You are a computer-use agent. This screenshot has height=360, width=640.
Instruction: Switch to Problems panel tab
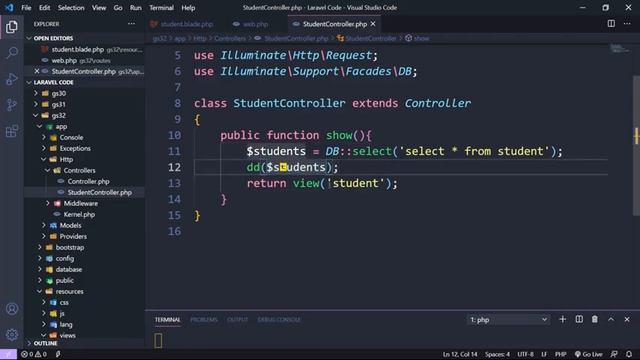pyautogui.click(x=204, y=320)
